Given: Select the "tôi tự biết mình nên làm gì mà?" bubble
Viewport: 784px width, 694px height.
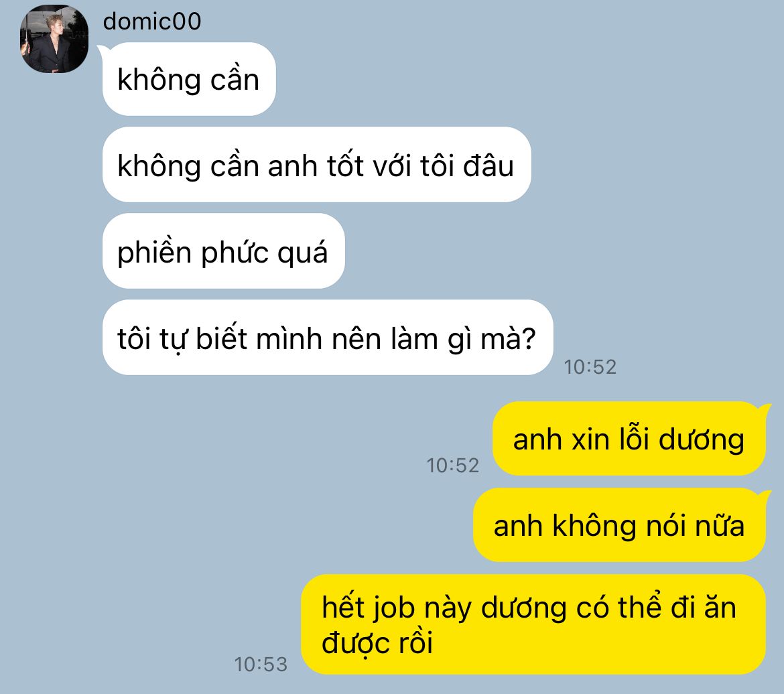Looking at the screenshot, I should (x=328, y=338).
